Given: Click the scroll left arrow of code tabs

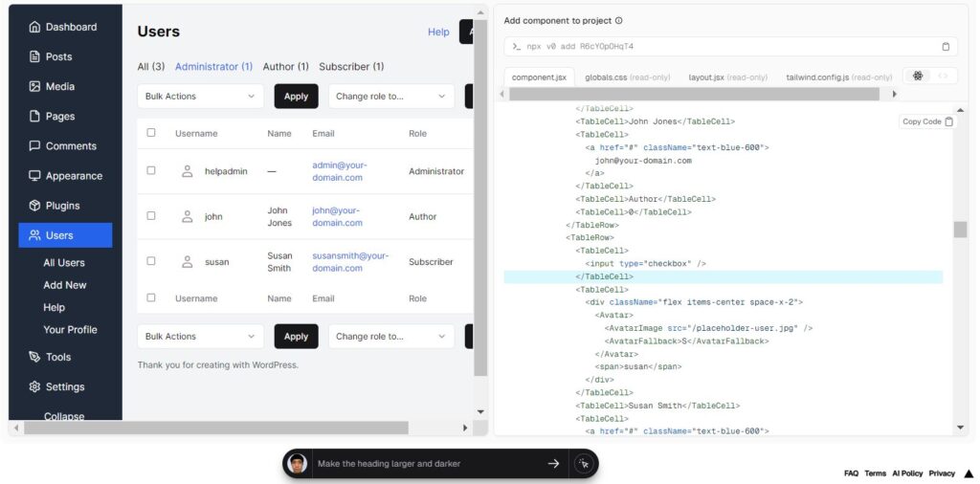Looking at the screenshot, I should click(x=501, y=95).
